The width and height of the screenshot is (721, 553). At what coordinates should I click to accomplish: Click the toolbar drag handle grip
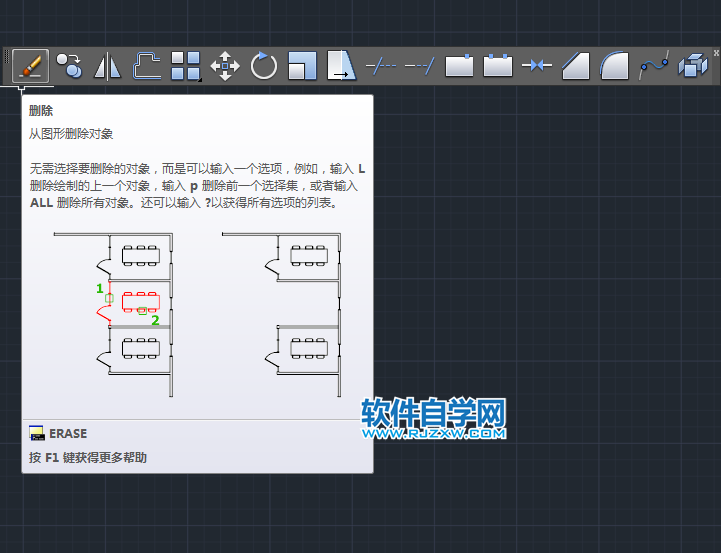[x=7, y=57]
